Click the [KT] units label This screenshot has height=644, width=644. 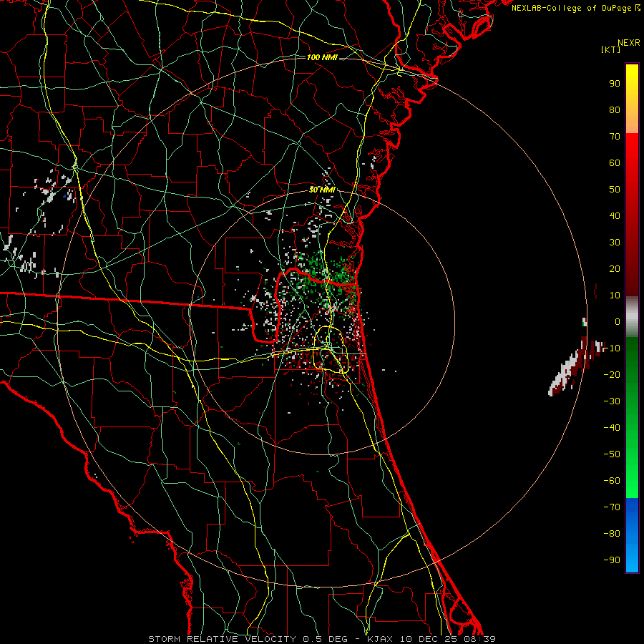(610, 49)
